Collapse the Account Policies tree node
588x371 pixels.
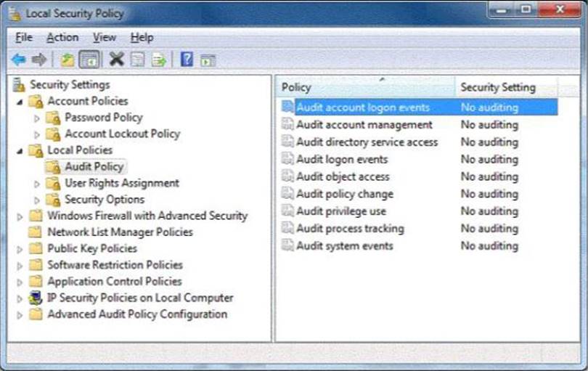click(x=20, y=102)
